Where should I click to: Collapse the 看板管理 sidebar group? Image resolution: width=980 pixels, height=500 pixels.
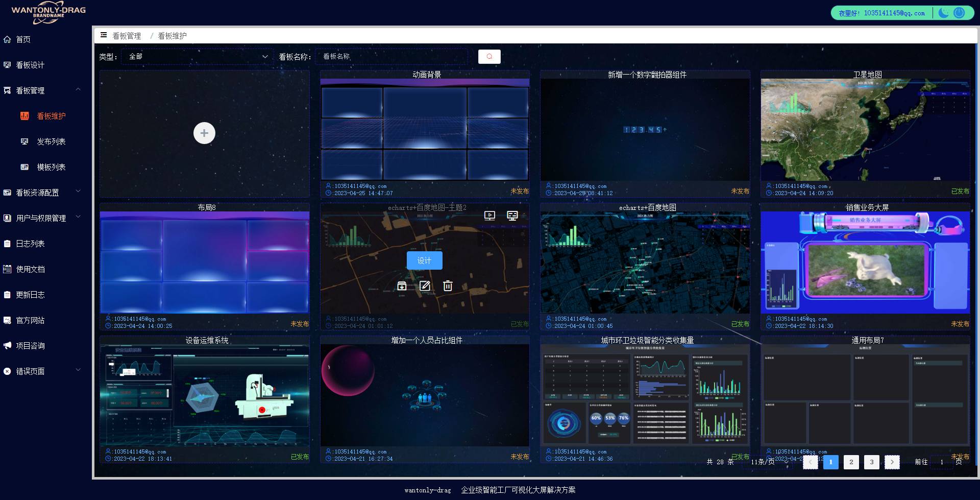point(46,90)
